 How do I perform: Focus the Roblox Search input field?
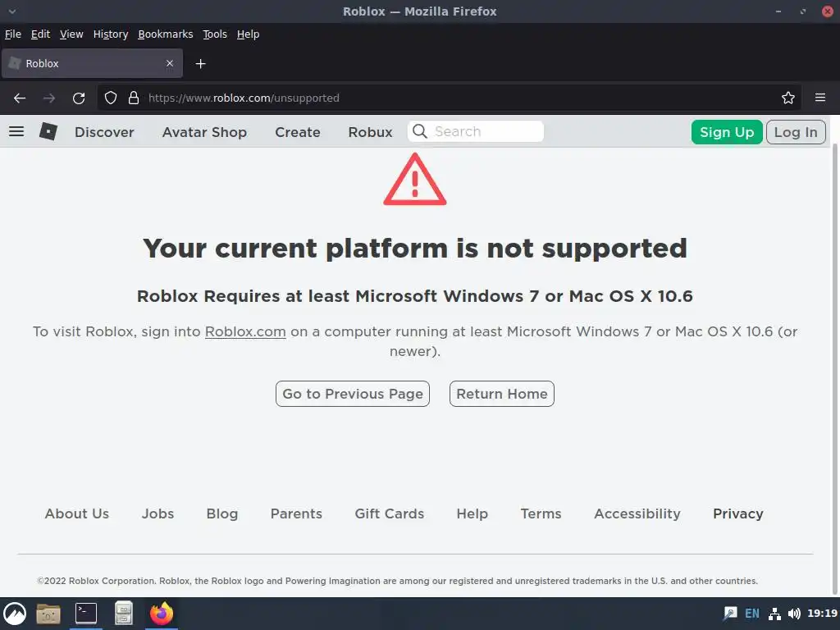pyautogui.click(x=476, y=131)
